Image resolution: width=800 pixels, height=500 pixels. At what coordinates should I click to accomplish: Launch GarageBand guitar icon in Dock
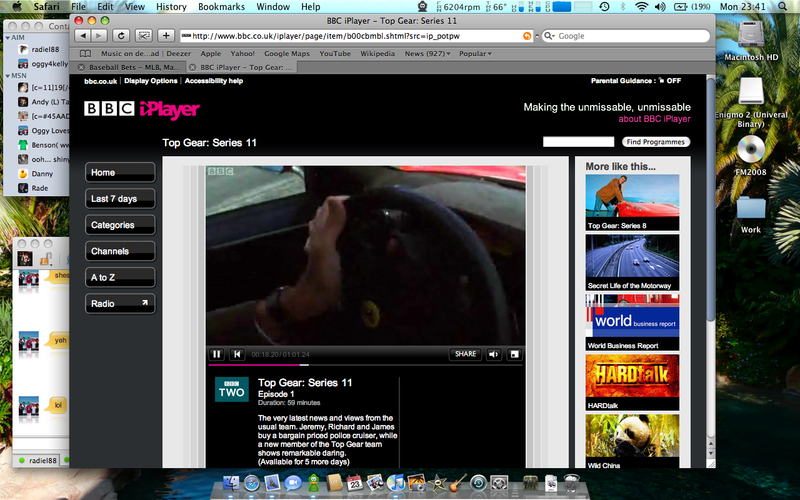458,482
